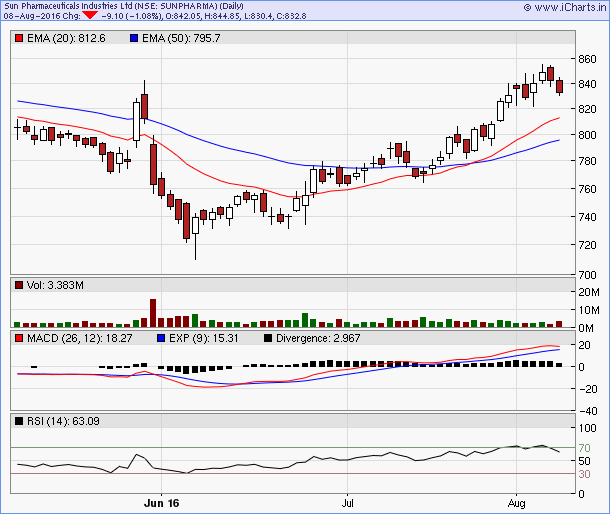
Task: Click the 840 price axis label
Action: click(x=587, y=84)
